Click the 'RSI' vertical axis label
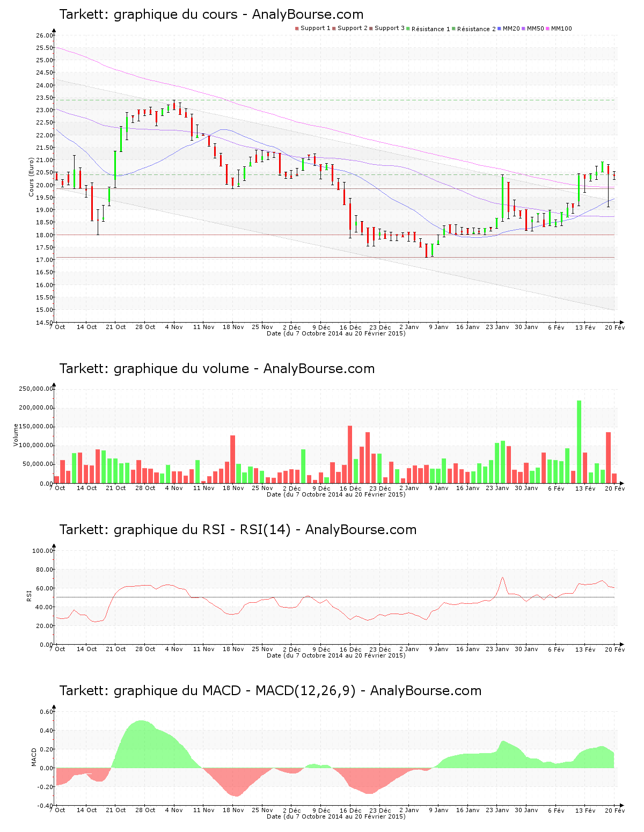Image resolution: width=644 pixels, height=832 pixels. coord(29,595)
